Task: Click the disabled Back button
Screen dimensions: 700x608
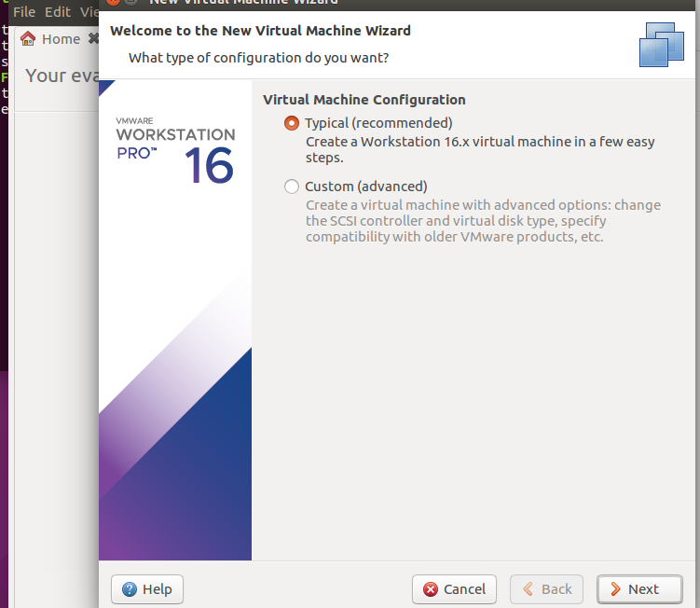Action: 546,589
